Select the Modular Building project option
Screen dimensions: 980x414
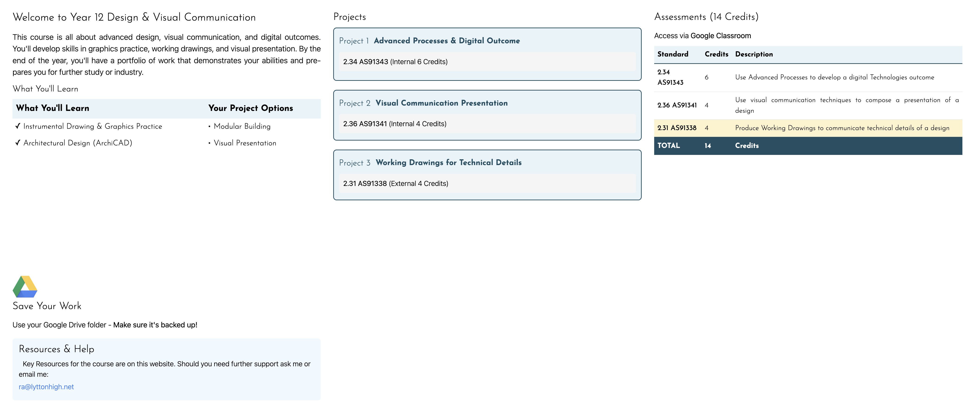coord(242,126)
